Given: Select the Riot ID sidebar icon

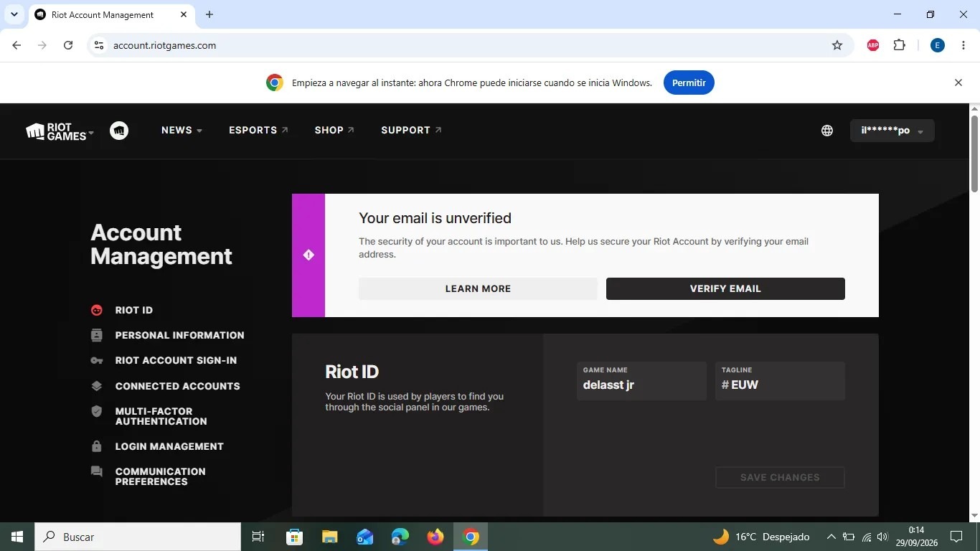Looking at the screenshot, I should 97,310.
